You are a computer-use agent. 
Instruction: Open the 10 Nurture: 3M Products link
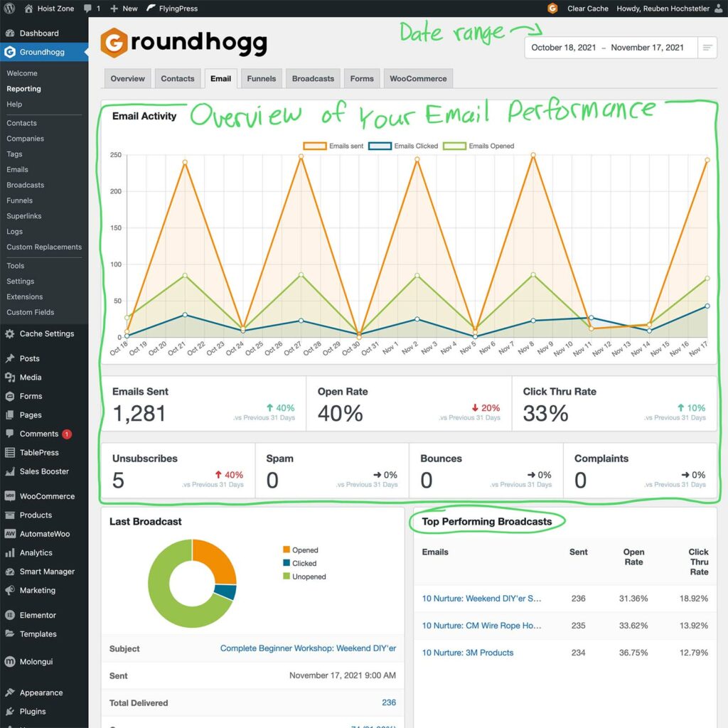click(x=467, y=653)
